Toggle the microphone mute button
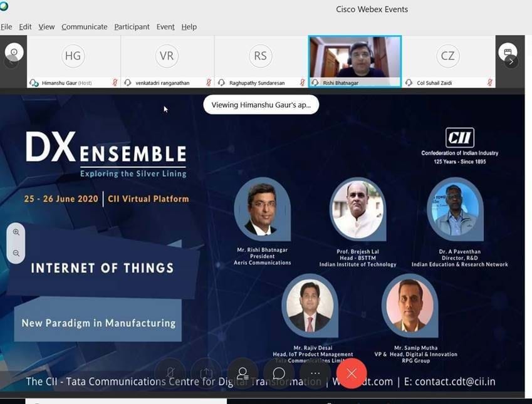Screen dimensions: 532x404 [x=170, y=373]
